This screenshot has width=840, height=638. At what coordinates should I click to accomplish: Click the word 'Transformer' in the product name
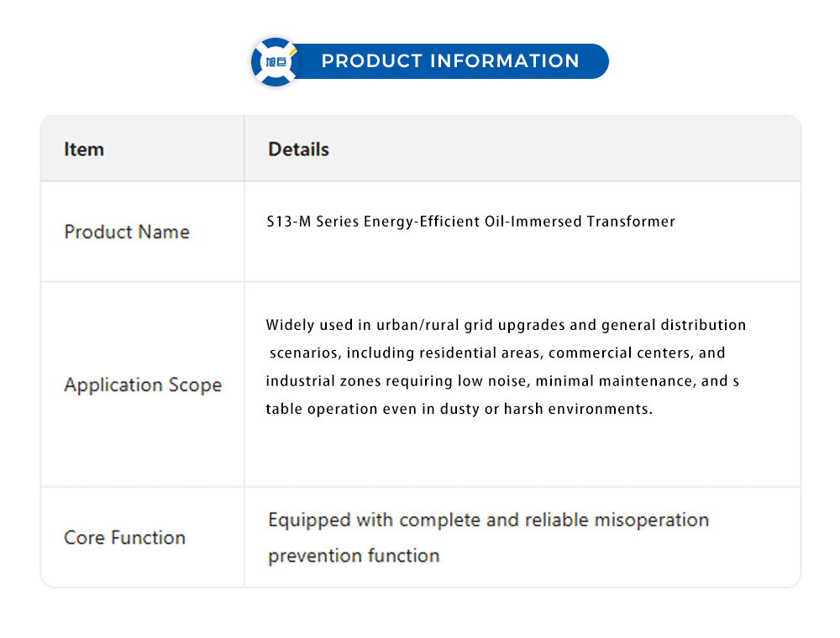[631, 222]
